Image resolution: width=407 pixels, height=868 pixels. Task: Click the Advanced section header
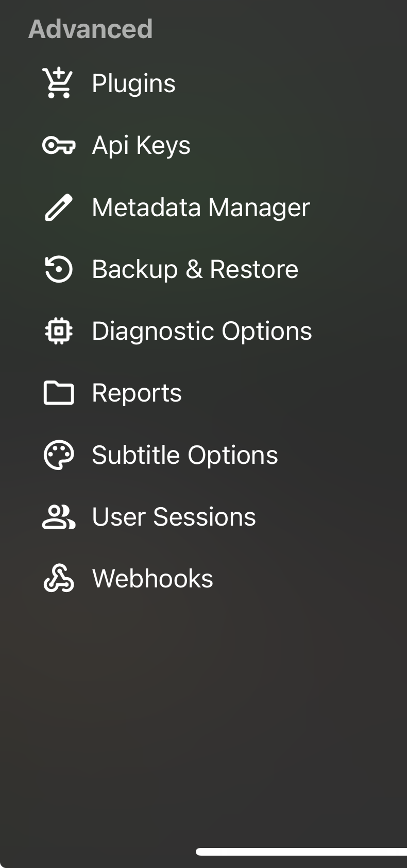coord(91,29)
